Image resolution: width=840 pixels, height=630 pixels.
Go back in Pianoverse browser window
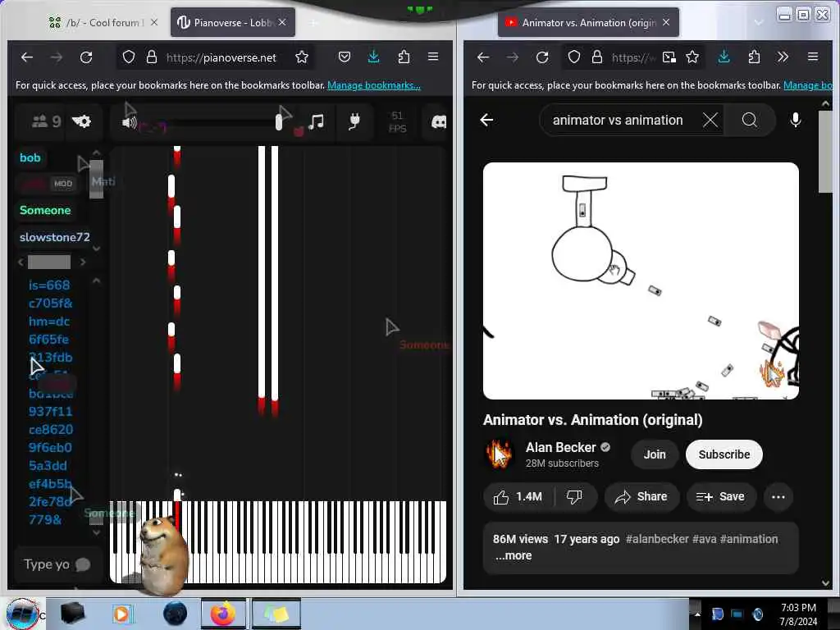(27, 57)
